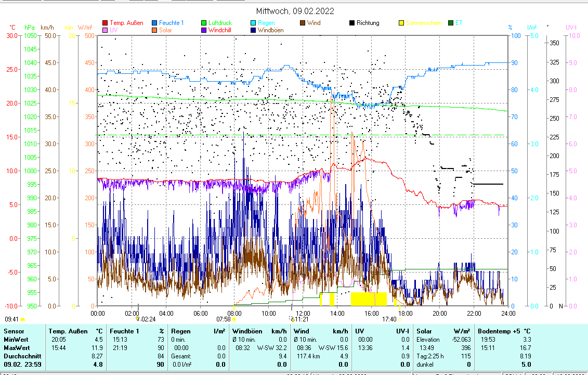Select the Windböen column header in table
The image size is (588, 375).
pyautogui.click(x=247, y=331)
